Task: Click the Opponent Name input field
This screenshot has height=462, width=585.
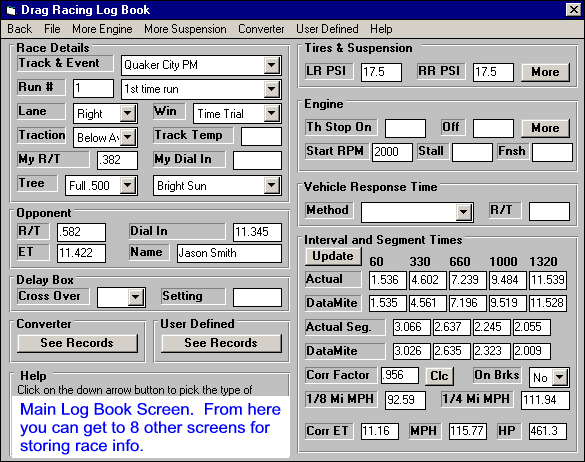Action: coord(229,253)
